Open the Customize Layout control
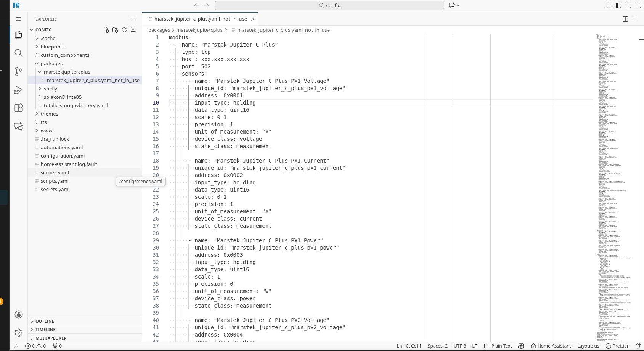644x351 pixels. (x=609, y=5)
